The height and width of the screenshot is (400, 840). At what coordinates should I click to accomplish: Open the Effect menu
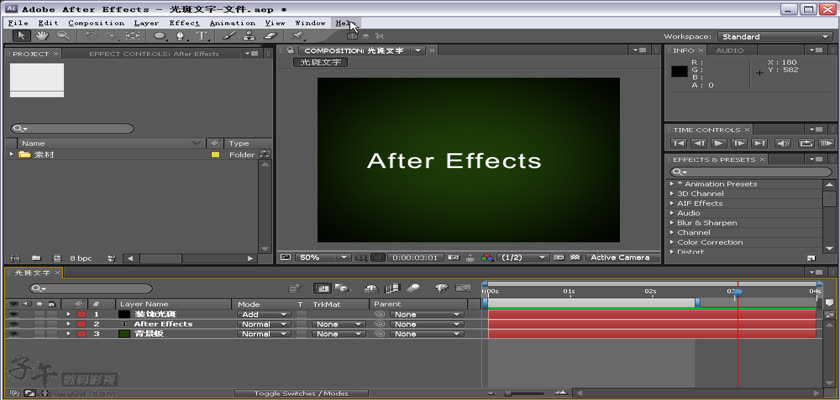click(184, 23)
